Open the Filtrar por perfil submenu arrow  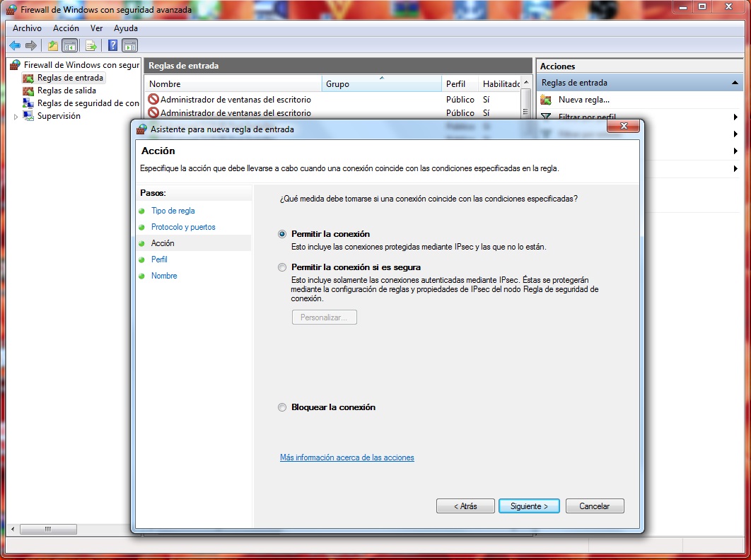(735, 117)
